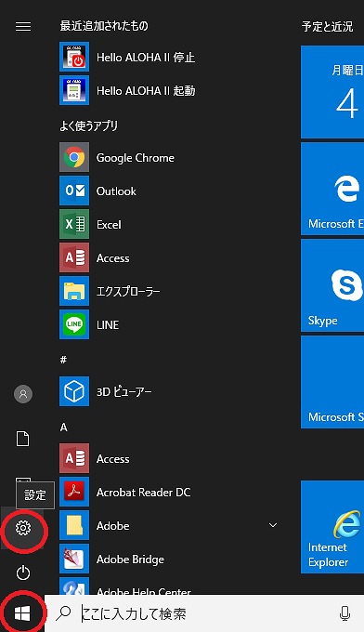Select the Google Chrome label text
The height and width of the screenshot is (632, 364).
click(x=136, y=158)
